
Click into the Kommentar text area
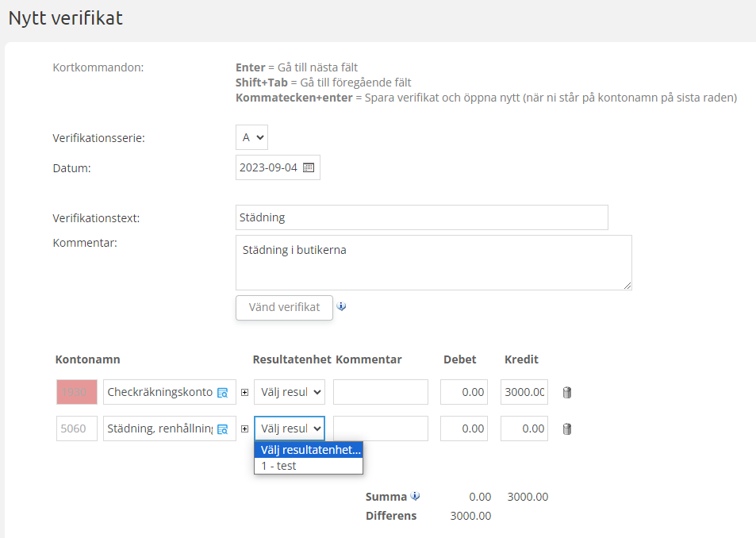pos(433,262)
